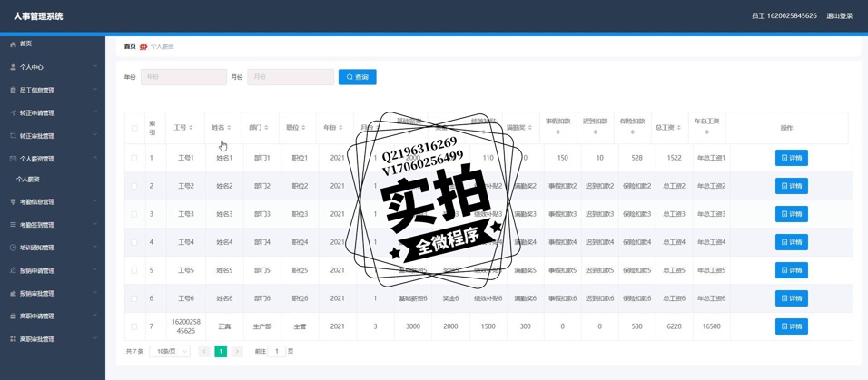Select the checkbox for row 正真

134,326
